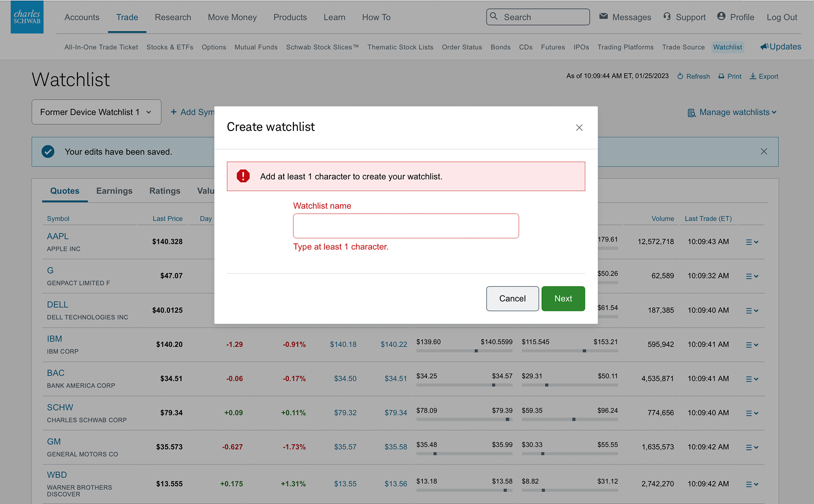Click the Watchlist name input field
Screen dimensions: 814x504
(406, 226)
